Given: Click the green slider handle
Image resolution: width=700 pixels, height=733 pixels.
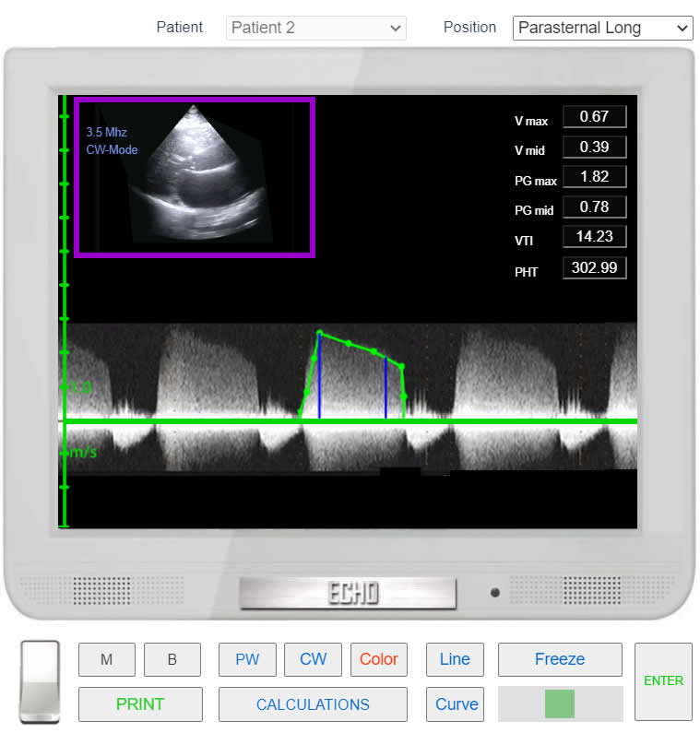Looking at the screenshot, I should click(559, 703).
